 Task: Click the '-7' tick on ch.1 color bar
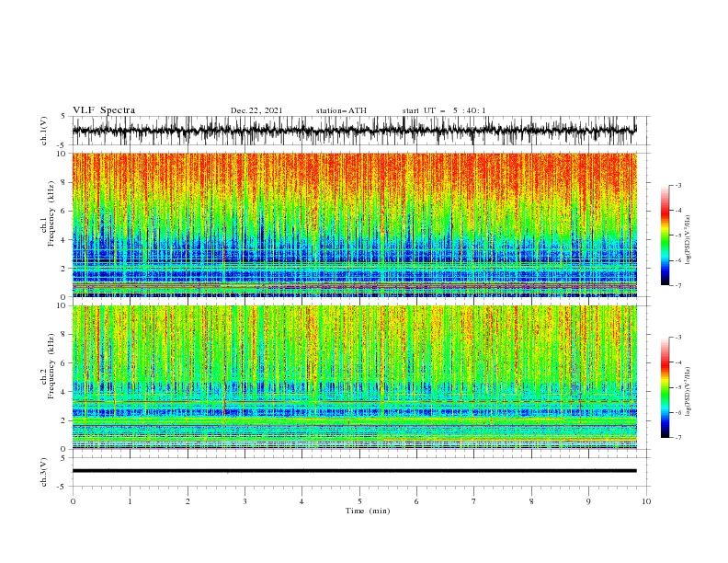click(x=678, y=285)
